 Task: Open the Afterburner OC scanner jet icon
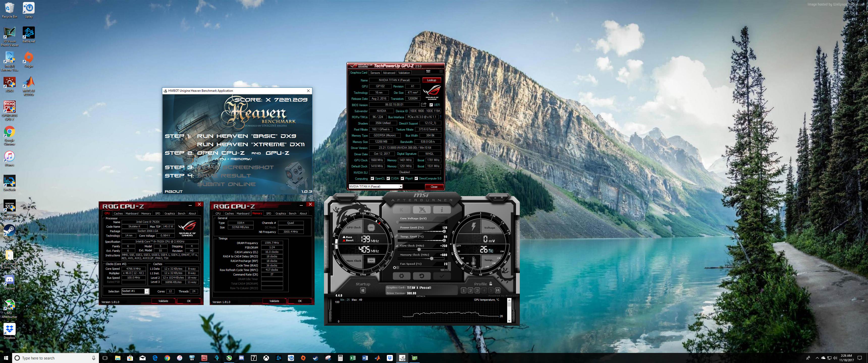(422, 210)
